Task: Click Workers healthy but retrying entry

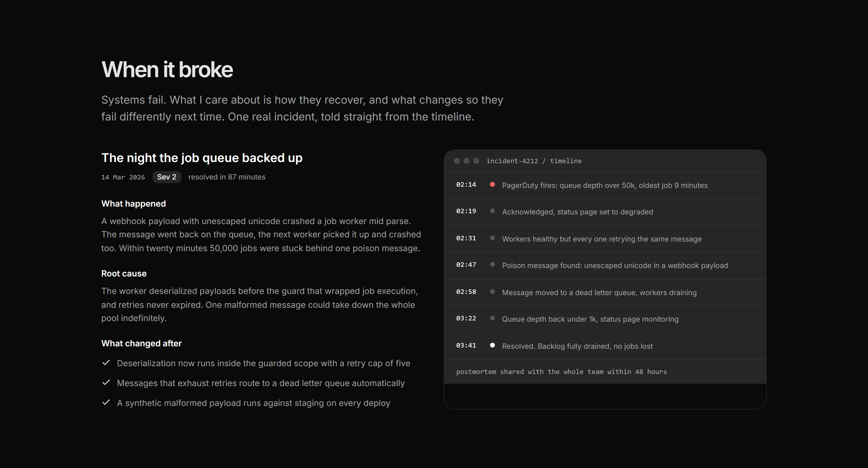Action: (x=602, y=239)
